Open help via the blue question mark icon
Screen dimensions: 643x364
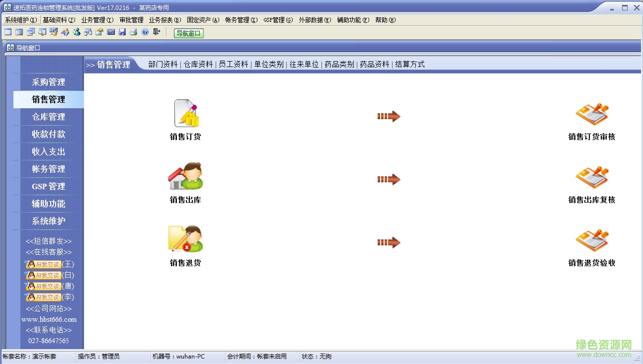click(x=145, y=32)
